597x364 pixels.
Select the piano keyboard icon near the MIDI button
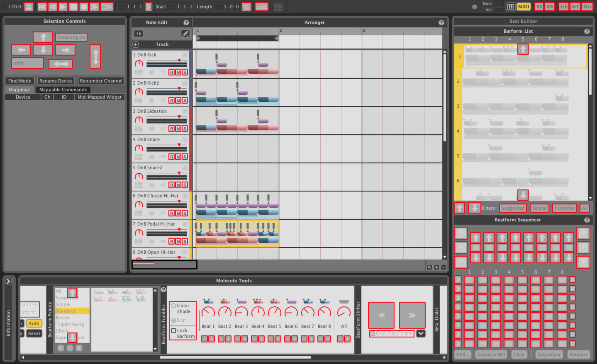coord(511,7)
